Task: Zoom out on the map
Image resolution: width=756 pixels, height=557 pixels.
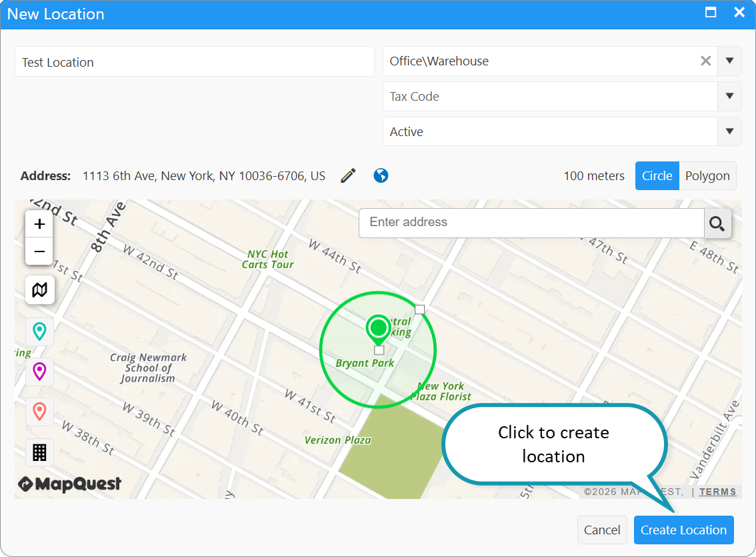Action: [39, 251]
